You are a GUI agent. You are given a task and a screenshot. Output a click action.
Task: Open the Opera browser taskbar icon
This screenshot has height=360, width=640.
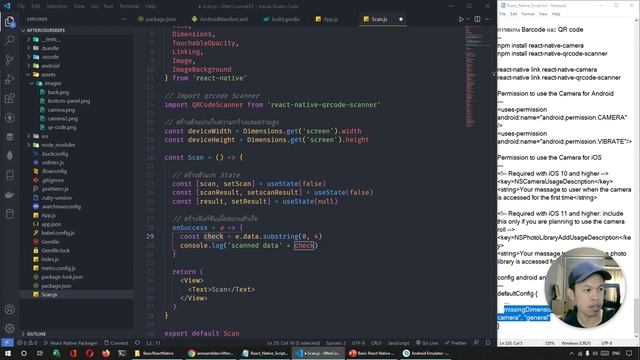point(89,353)
